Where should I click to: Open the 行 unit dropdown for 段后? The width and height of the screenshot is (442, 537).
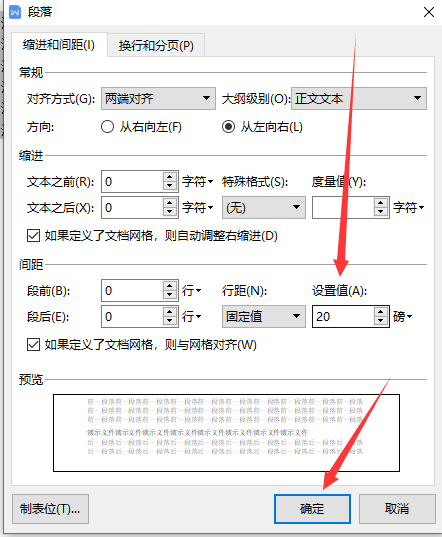point(191,316)
